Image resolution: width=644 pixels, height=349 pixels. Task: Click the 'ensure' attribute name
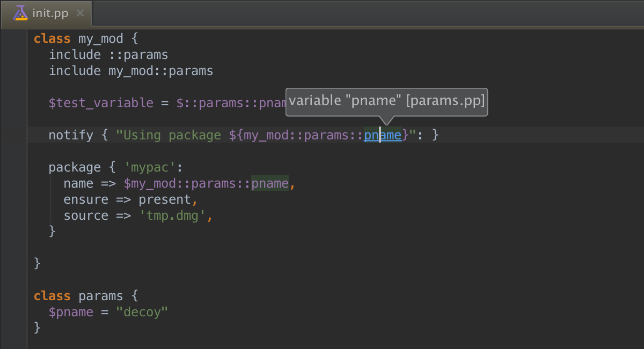(86, 199)
